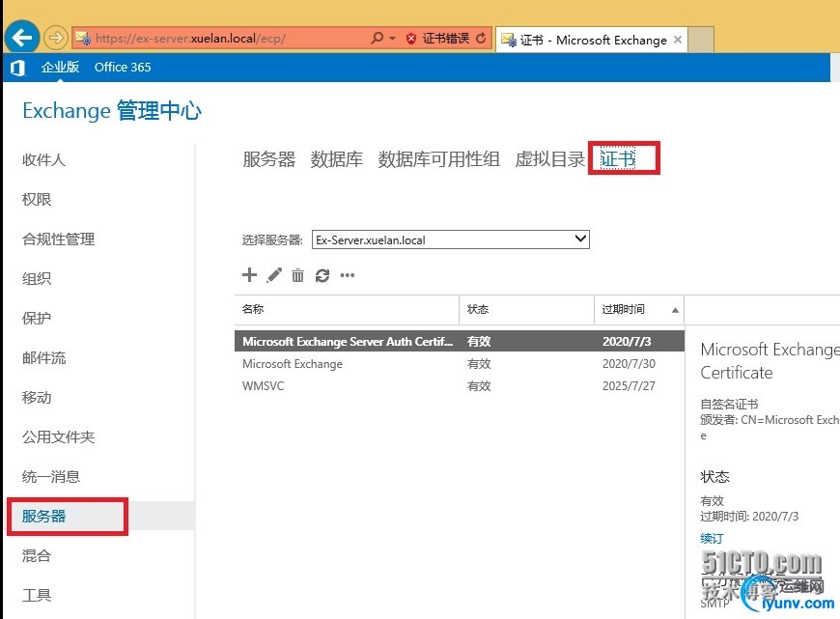Open the Office 365 link
840x619 pixels.
tap(123, 67)
